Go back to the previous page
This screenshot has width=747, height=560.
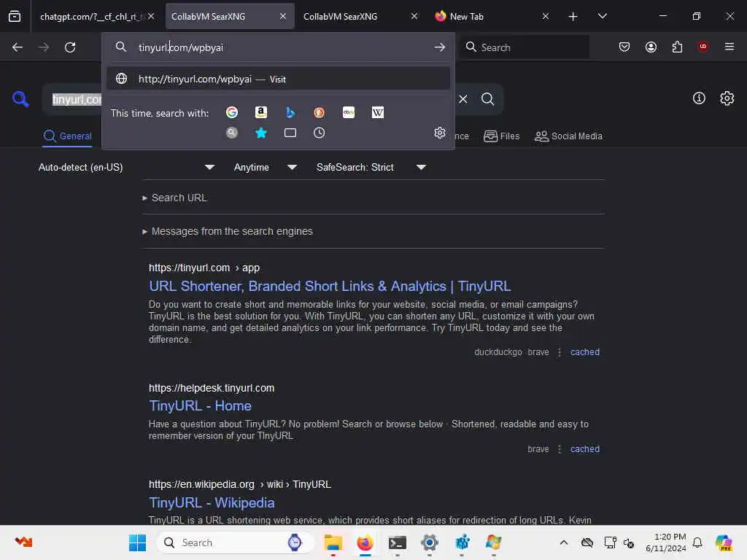pos(18,47)
